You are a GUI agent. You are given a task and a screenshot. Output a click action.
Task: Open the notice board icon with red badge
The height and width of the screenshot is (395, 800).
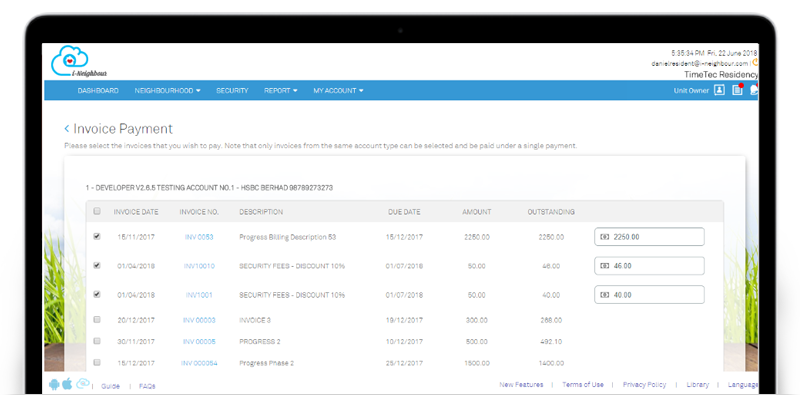pos(737,90)
